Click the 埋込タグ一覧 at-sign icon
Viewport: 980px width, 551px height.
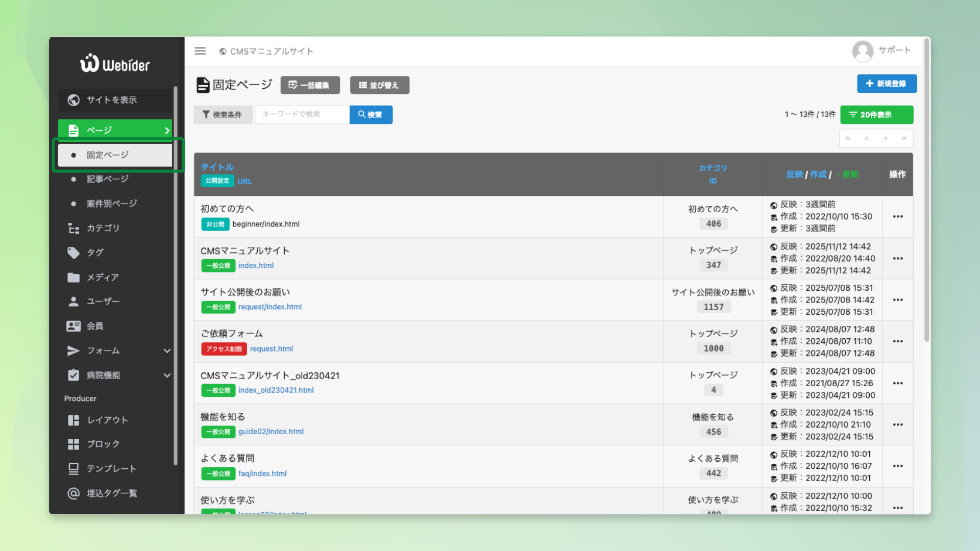pos(73,493)
